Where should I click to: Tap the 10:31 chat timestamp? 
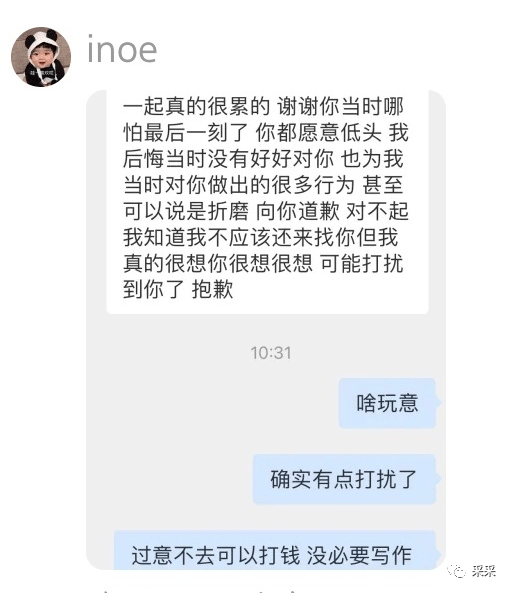tap(271, 353)
